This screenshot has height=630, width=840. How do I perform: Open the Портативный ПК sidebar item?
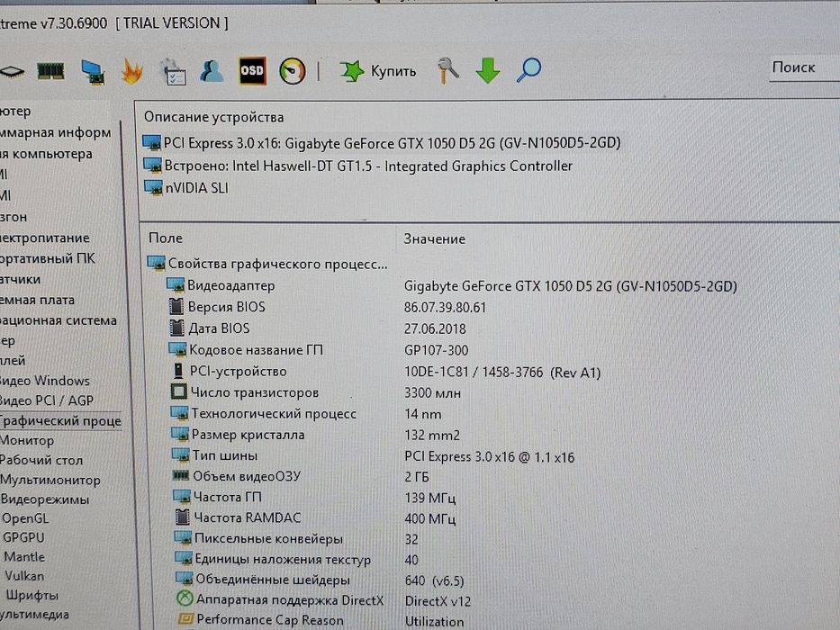[x=47, y=259]
